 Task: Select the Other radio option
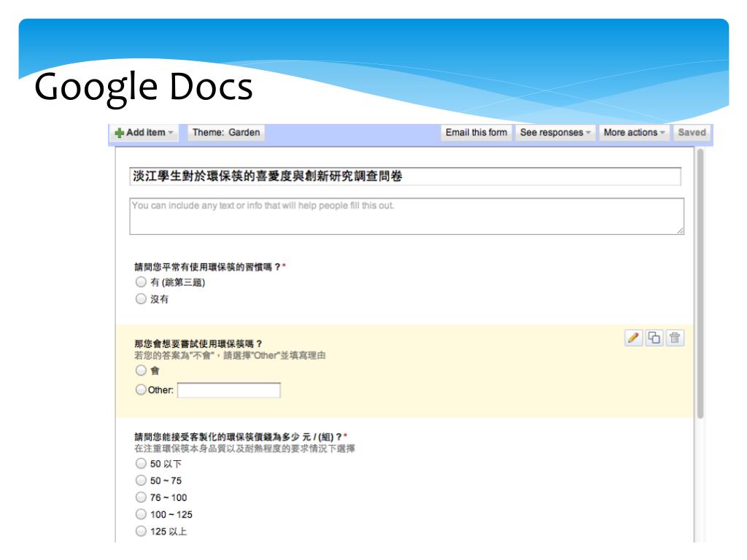pos(141,389)
